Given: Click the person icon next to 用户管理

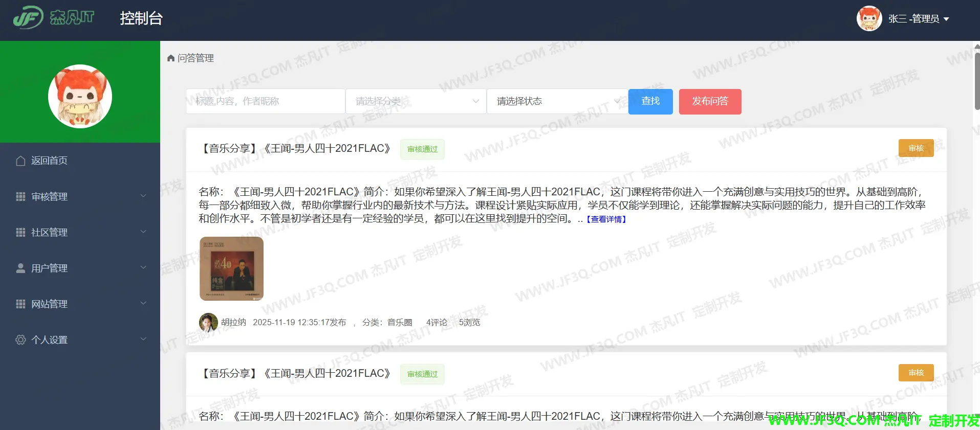Looking at the screenshot, I should click(20, 268).
